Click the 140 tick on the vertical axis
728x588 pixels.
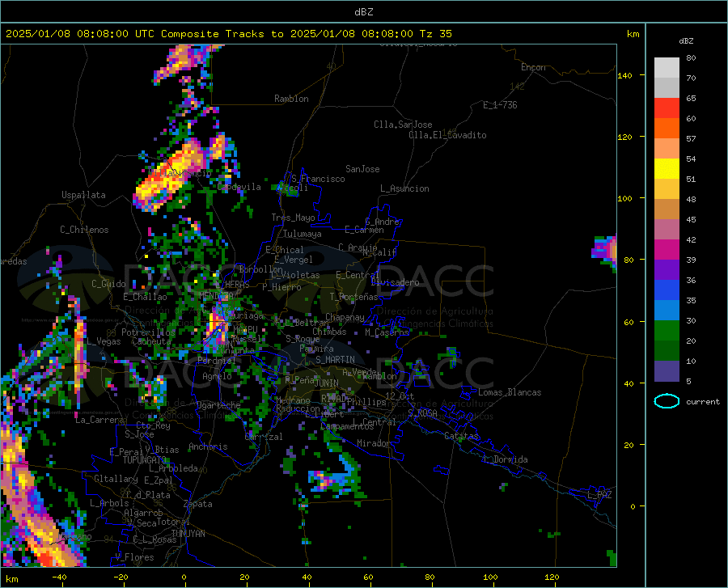click(x=625, y=75)
